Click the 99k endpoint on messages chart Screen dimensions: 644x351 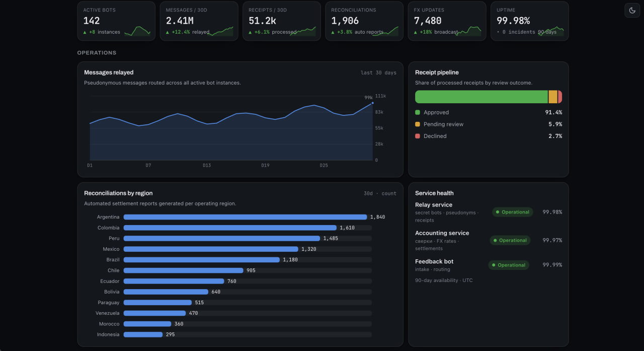point(372,103)
